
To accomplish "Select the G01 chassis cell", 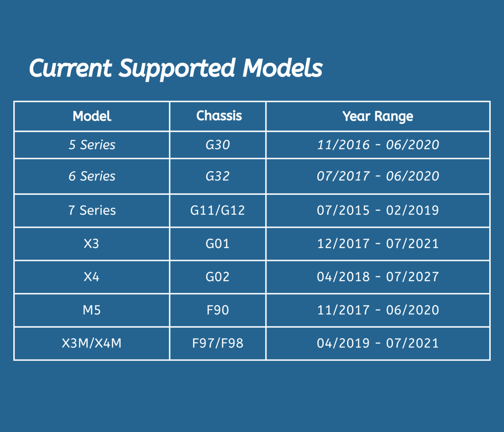I will [x=218, y=244].
